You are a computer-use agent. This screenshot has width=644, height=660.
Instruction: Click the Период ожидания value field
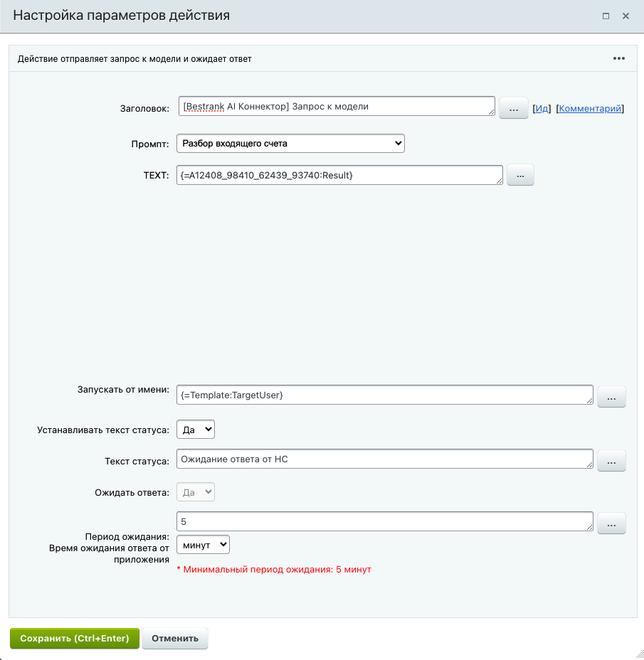click(x=384, y=521)
